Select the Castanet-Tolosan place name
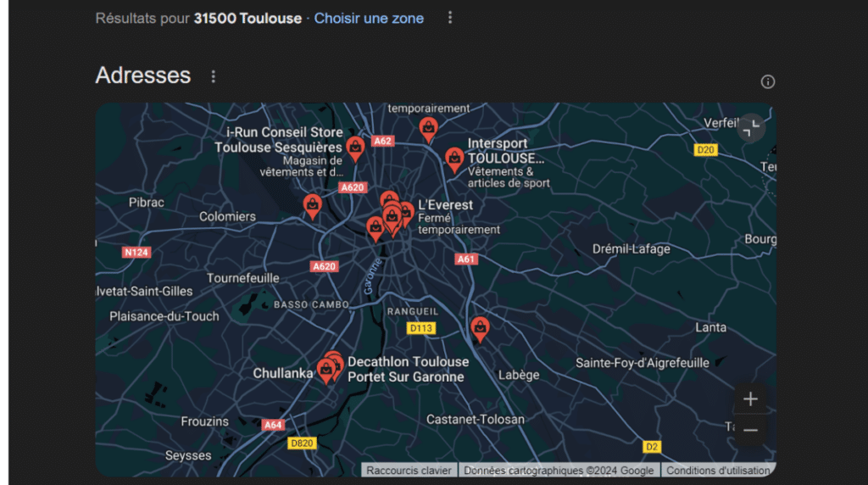 [476, 420]
